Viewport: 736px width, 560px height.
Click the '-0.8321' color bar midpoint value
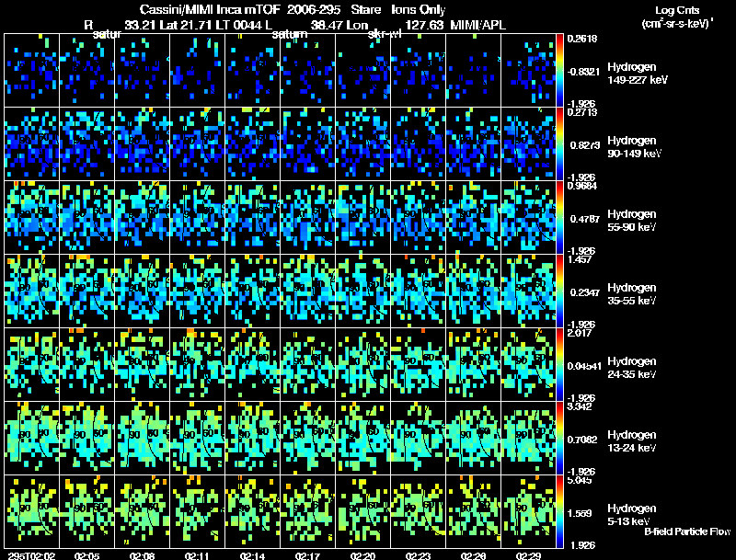click(x=583, y=72)
